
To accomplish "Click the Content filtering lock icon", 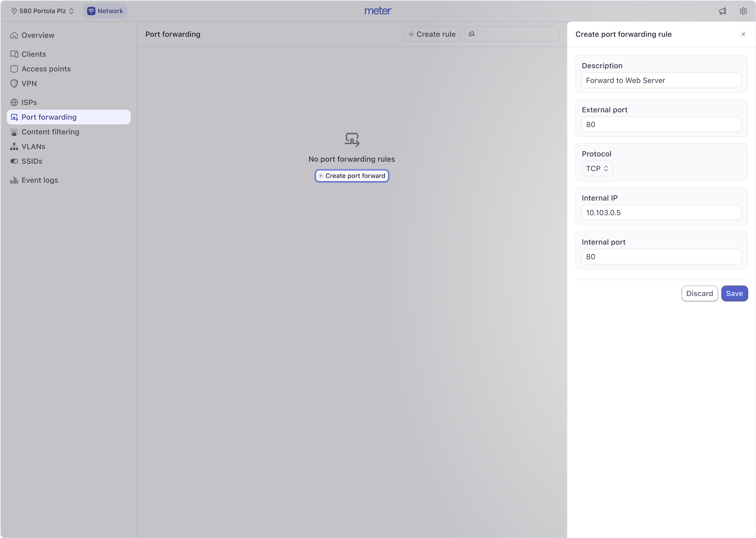I will point(14,132).
